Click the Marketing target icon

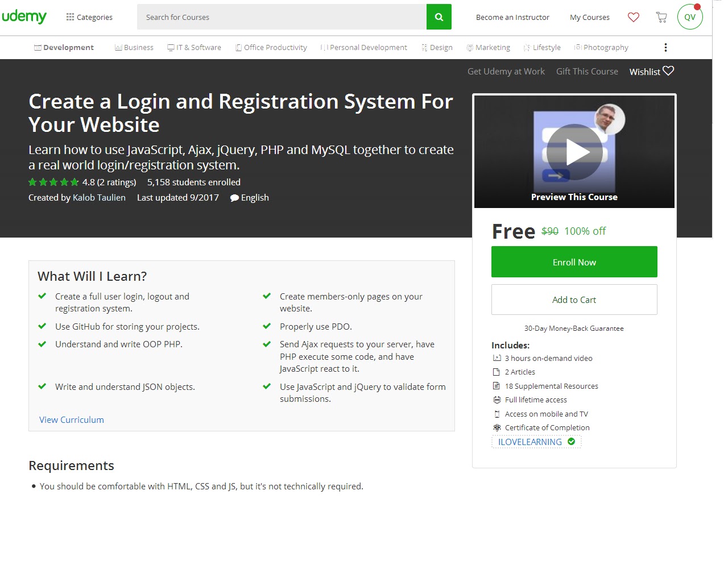point(470,48)
